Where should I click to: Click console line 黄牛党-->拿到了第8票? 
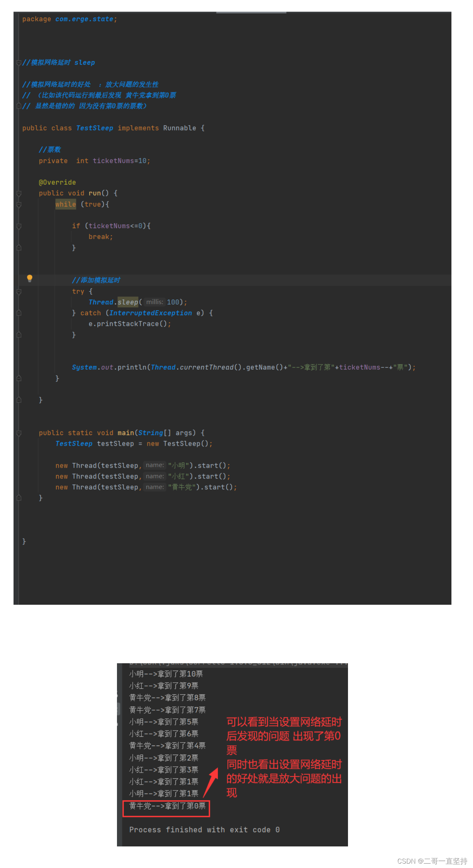167,698
